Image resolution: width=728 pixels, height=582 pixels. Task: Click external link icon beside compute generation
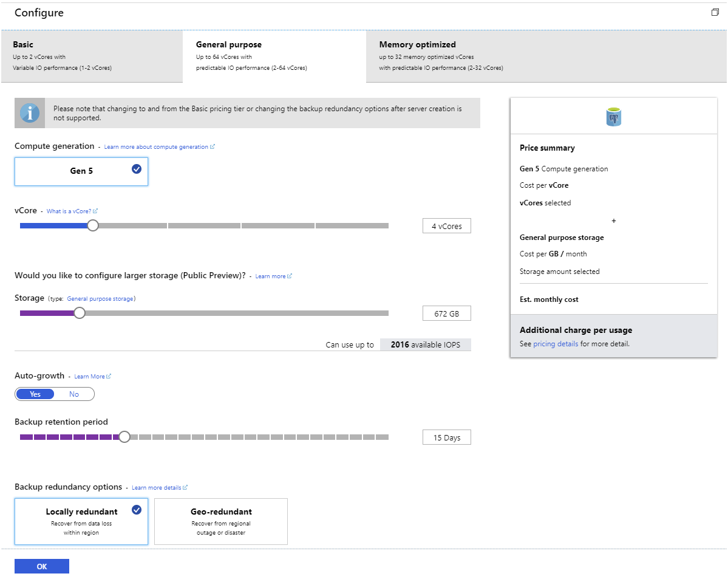(213, 147)
